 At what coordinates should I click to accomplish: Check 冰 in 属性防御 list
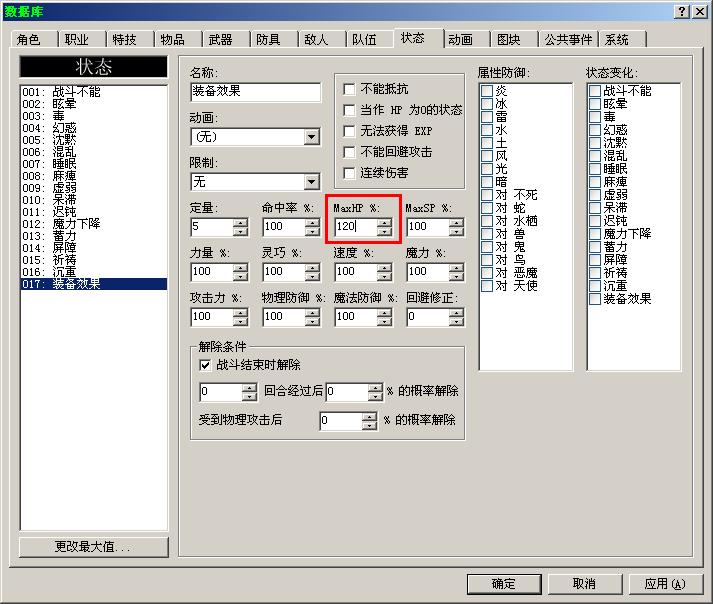click(x=487, y=104)
